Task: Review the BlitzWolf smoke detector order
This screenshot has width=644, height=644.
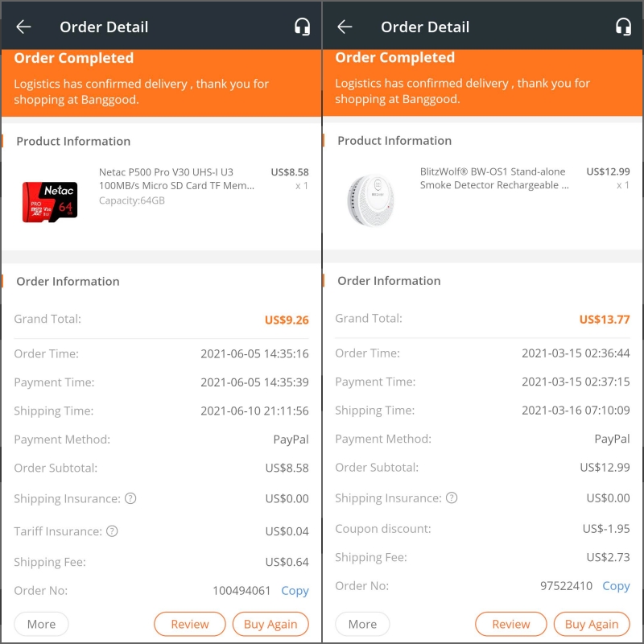Action: point(511,624)
